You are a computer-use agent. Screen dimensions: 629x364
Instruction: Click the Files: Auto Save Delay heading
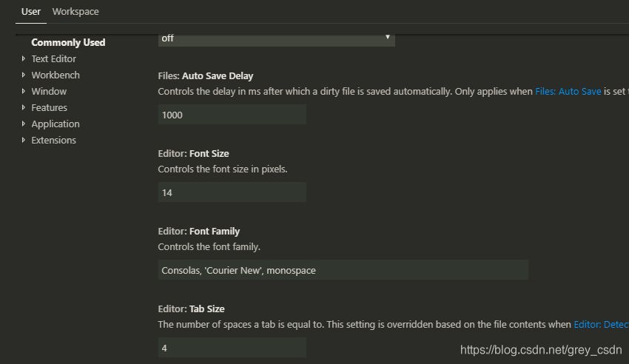coord(206,76)
